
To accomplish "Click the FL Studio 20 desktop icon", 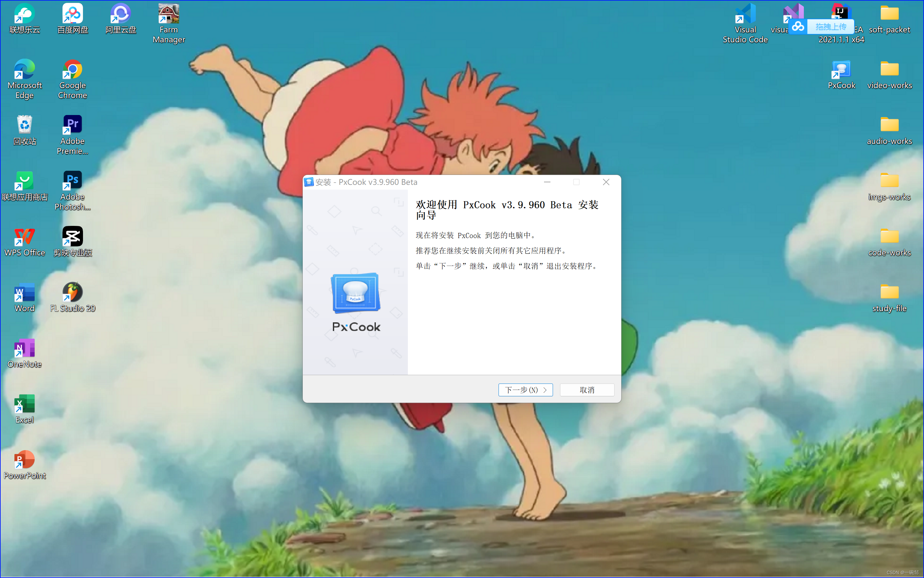I will pyautogui.click(x=73, y=298).
